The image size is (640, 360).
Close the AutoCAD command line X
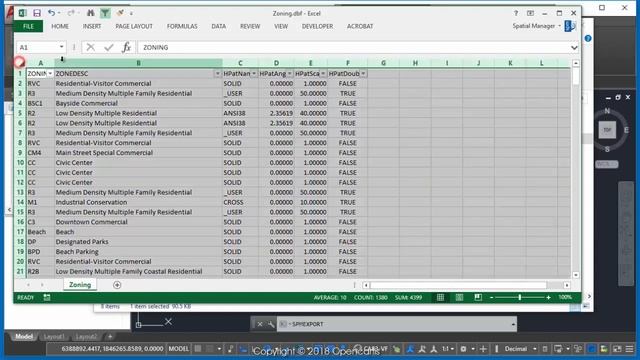[x=260, y=324]
